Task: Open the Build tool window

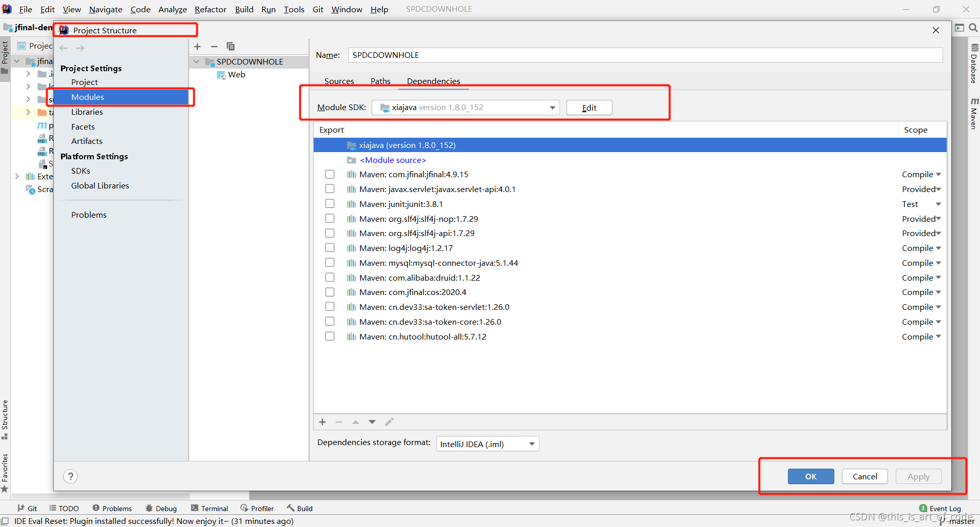Action: [300, 509]
